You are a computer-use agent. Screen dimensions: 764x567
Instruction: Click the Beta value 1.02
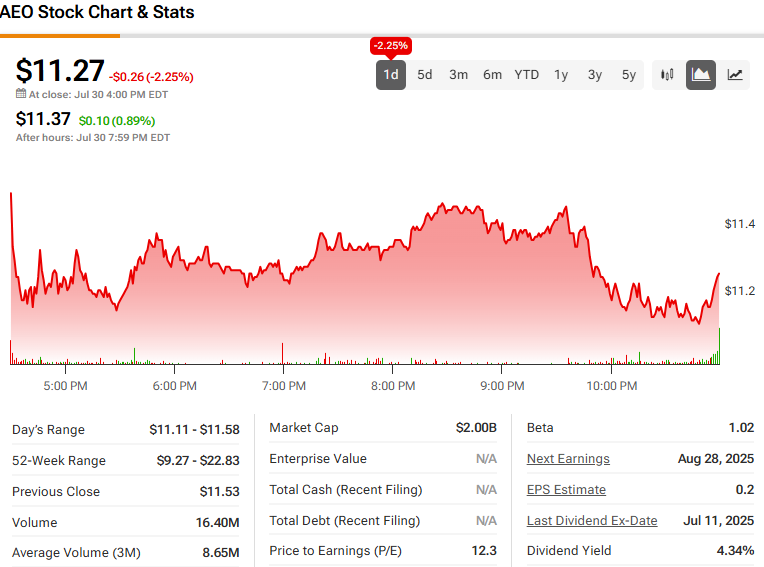coord(741,428)
